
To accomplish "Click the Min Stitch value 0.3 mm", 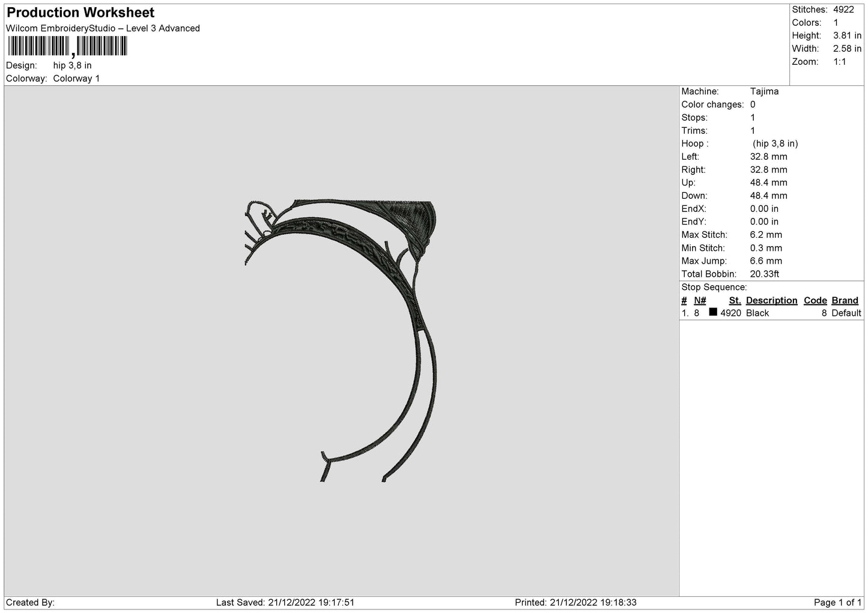I will (x=766, y=248).
